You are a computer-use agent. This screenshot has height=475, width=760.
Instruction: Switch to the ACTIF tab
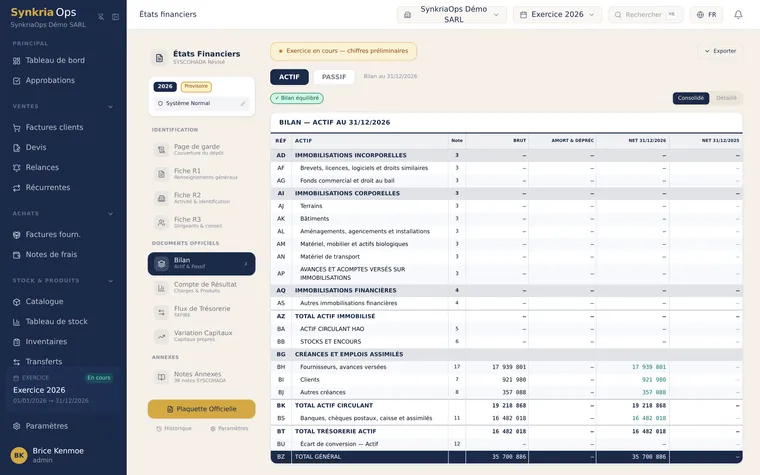[x=289, y=77]
